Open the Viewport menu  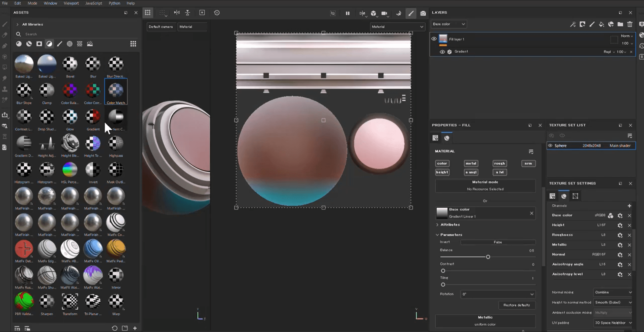tap(71, 3)
